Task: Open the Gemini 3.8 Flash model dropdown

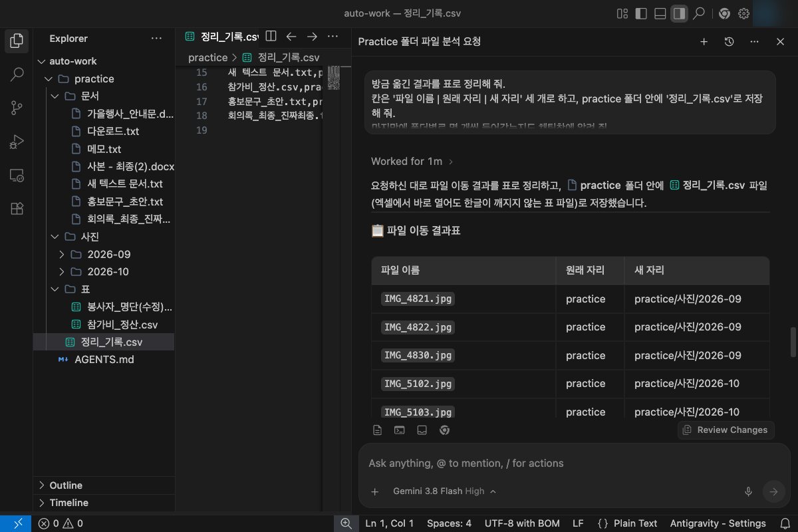Action: point(444,491)
